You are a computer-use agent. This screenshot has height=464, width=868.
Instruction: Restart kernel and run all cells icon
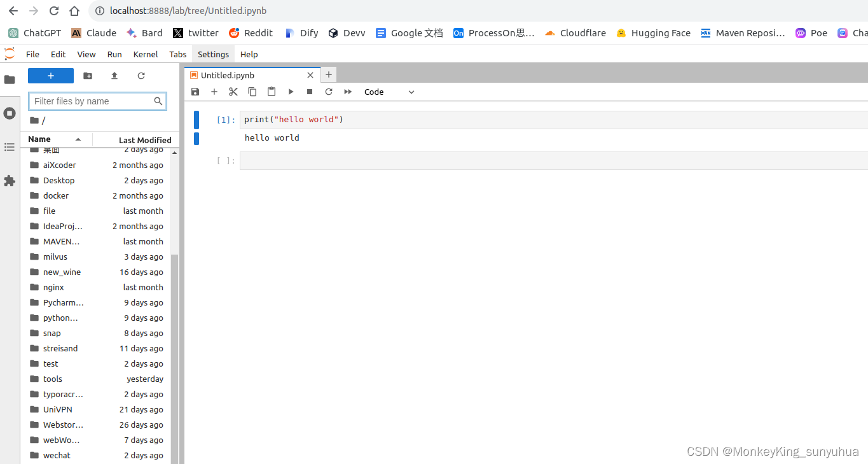click(x=348, y=92)
